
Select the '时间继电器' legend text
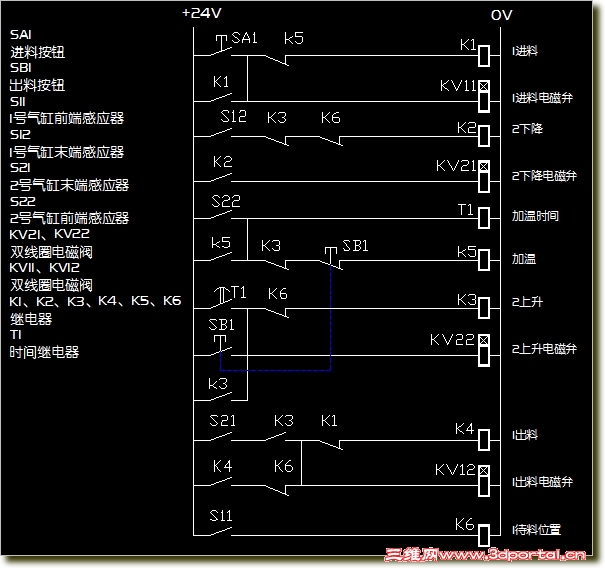(x=44, y=352)
